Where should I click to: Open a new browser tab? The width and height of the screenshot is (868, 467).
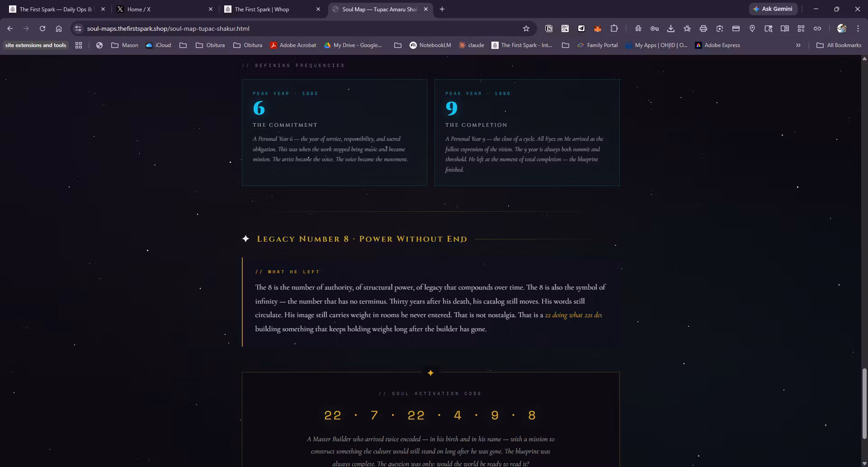coord(442,9)
